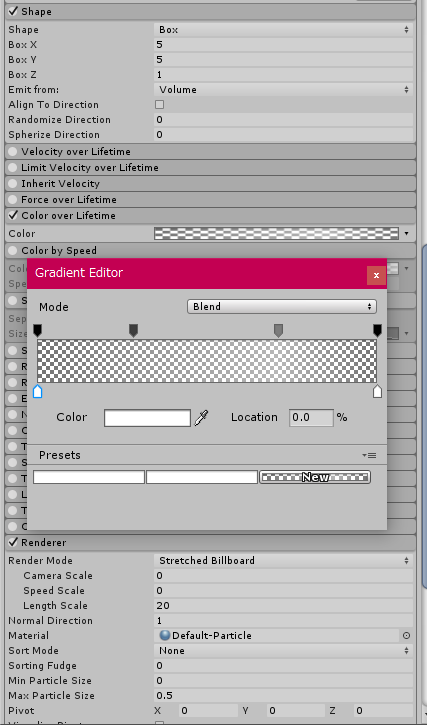Open the Emit from dropdown showing Volume
427x725 pixels.
coord(283,90)
